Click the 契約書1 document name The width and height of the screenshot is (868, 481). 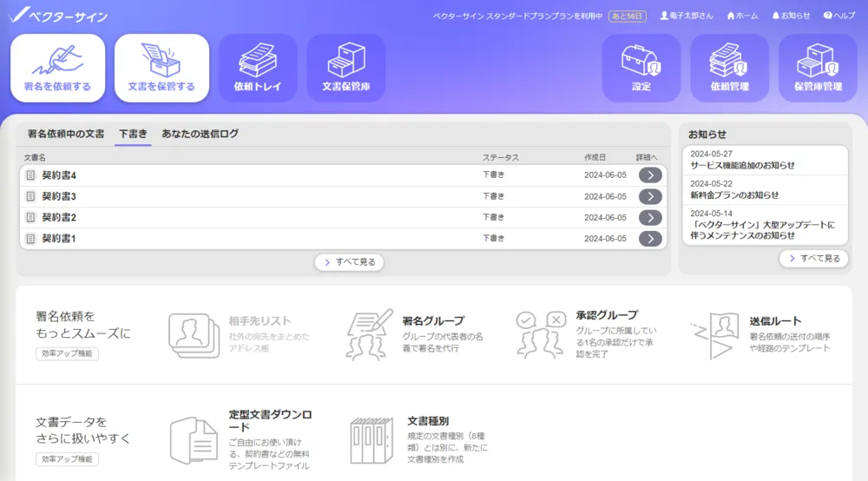click(59, 239)
